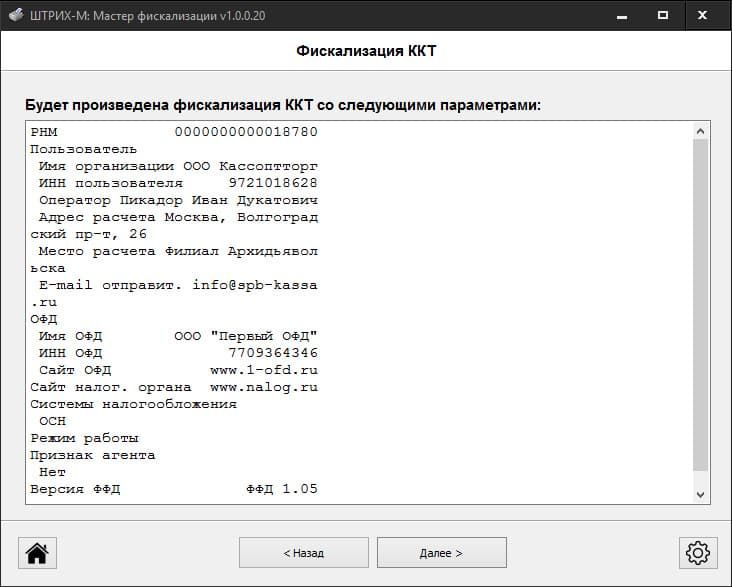Click the 'Имя организации ООО Кассоптторг' line

point(178,166)
